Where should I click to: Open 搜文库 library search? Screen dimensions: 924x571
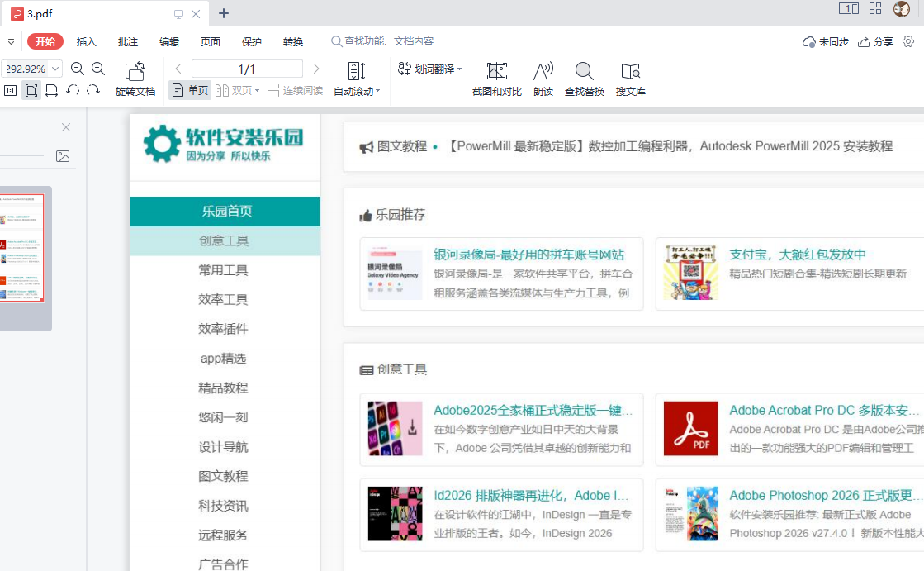click(631, 79)
